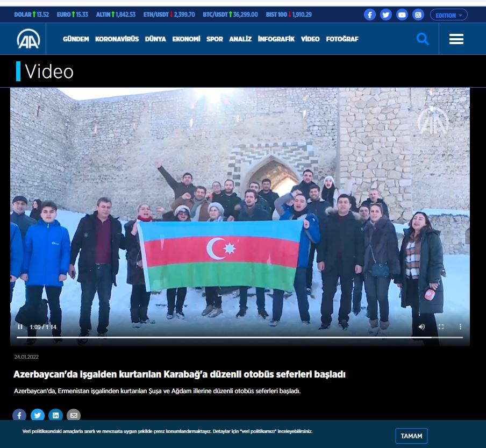486x448 pixels.
Task: Open the EKONOMİ section
Action: coord(186,39)
